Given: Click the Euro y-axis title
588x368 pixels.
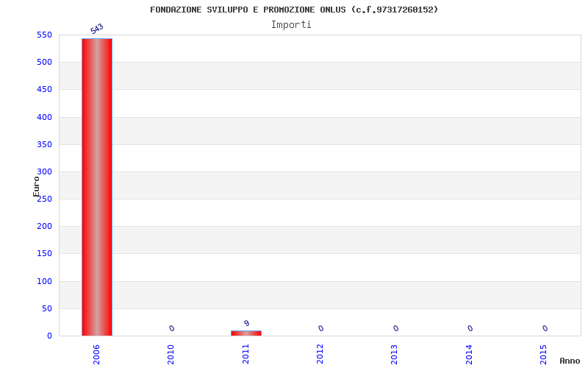Looking at the screenshot, I should [36, 187].
